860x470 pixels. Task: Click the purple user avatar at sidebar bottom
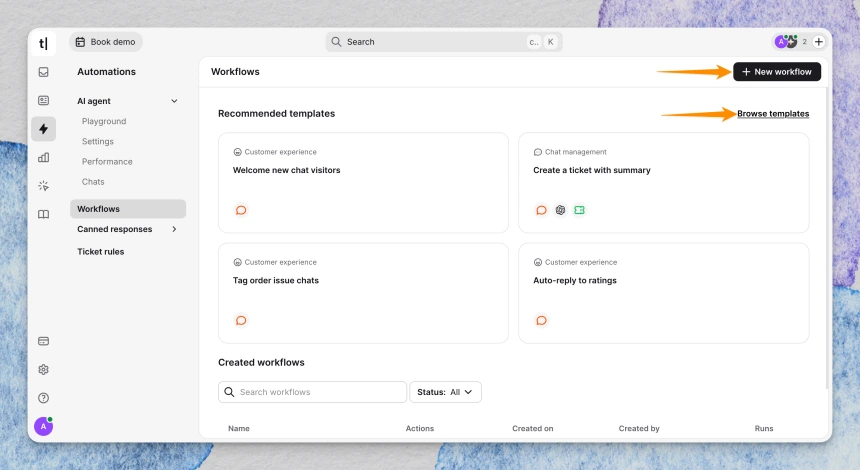pos(43,426)
